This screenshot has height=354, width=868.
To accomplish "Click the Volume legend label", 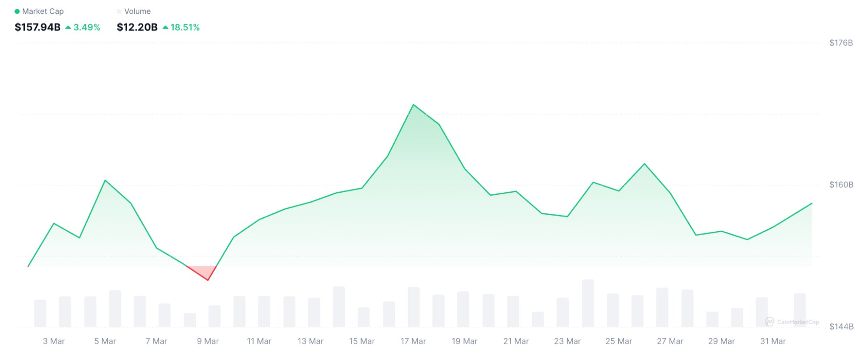I will click(137, 11).
